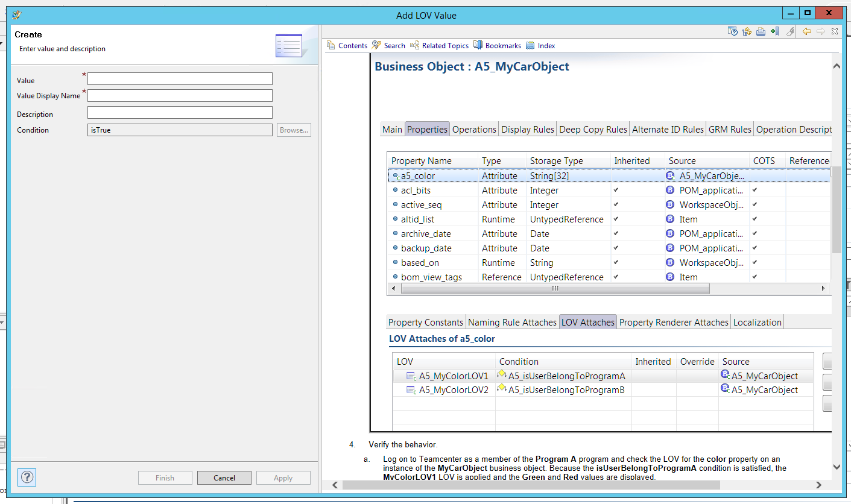Click the Business Object : A5_MyCarObject heading
This screenshot has height=504, width=851.
pyautogui.click(x=472, y=66)
